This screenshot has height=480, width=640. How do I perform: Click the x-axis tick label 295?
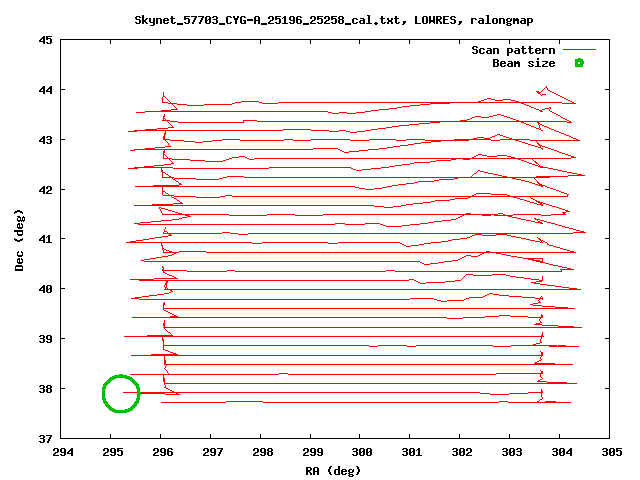pos(113,452)
